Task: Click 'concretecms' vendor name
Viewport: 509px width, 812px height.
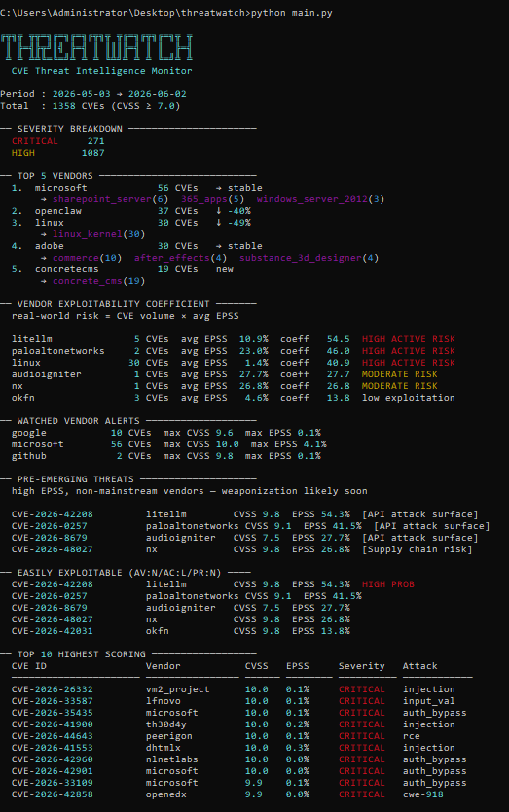Action: point(67,269)
